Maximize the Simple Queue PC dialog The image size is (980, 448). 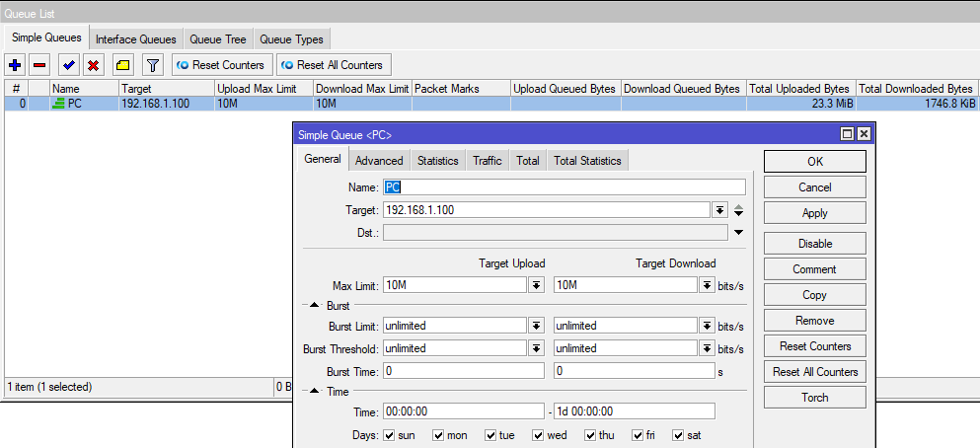[x=847, y=133]
